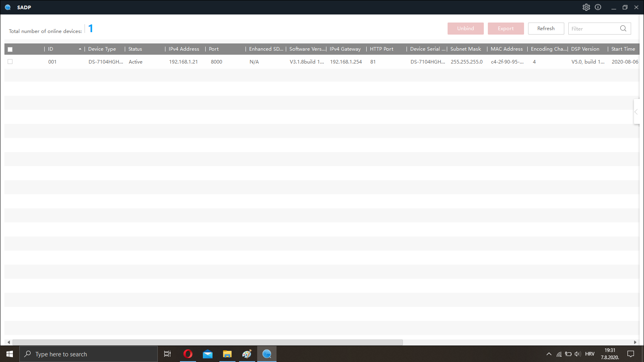Screen dimensions: 644x362
Task: Expand the collapsed right side panel
Action: (x=636, y=112)
